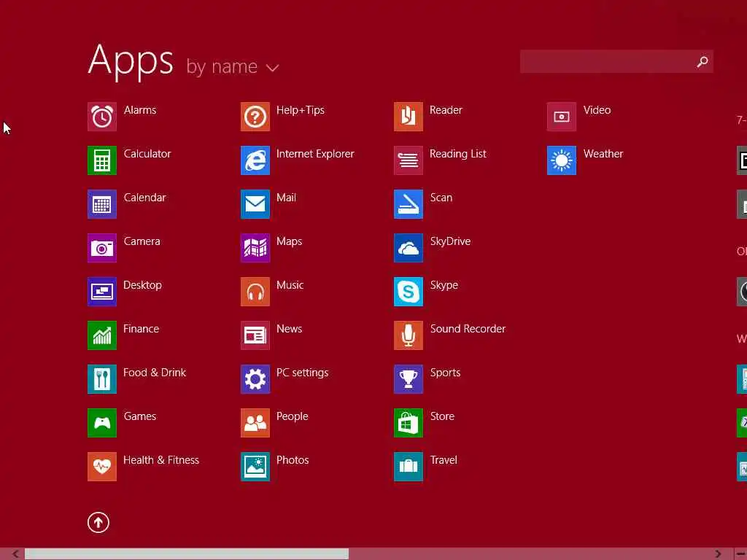The height and width of the screenshot is (560, 747).
Task: Click the horizontal scrollbar thumb
Action: click(x=187, y=554)
